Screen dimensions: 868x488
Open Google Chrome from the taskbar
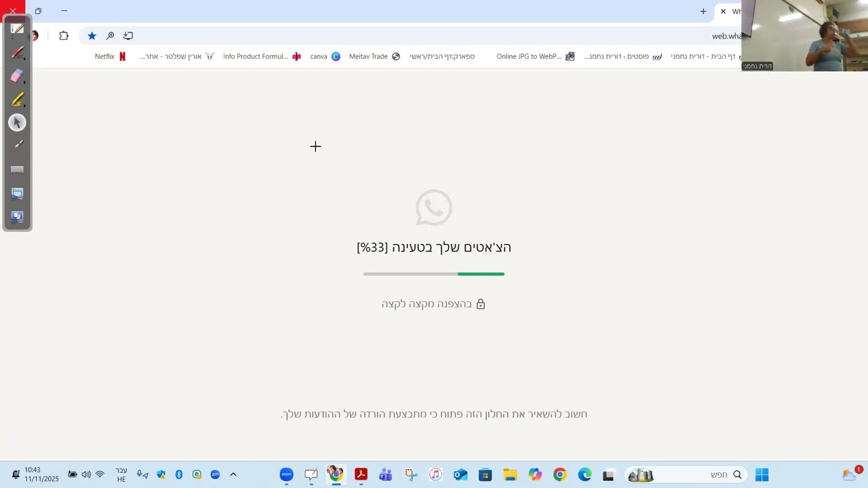point(559,475)
